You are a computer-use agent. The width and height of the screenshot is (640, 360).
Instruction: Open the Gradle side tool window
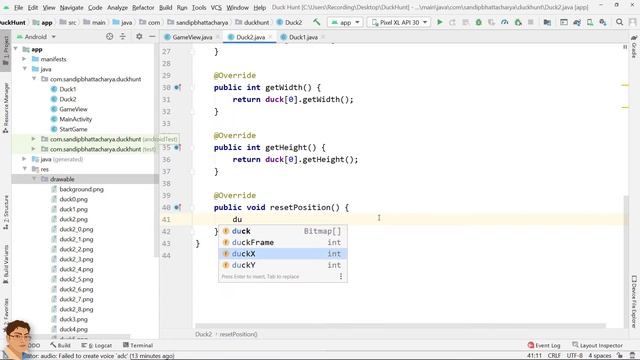634,46
